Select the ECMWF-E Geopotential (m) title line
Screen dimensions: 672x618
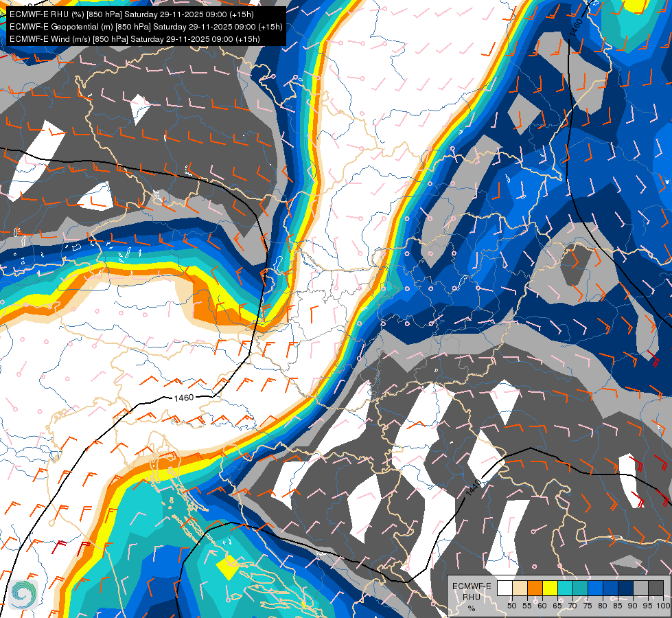[146, 27]
